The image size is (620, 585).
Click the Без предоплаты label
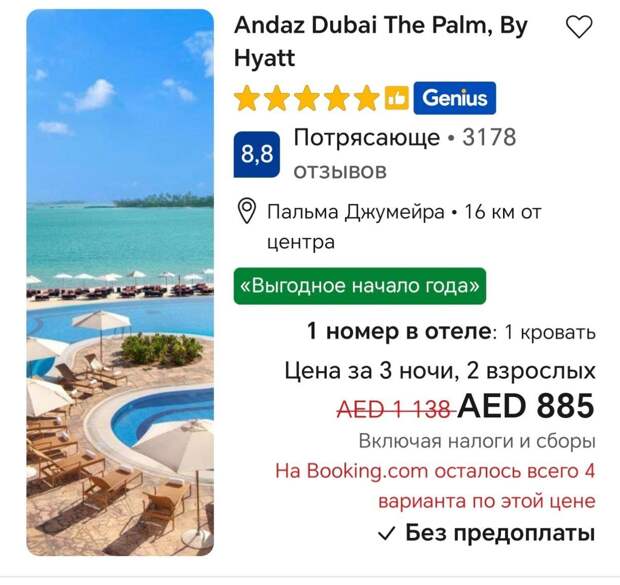pos(500,533)
